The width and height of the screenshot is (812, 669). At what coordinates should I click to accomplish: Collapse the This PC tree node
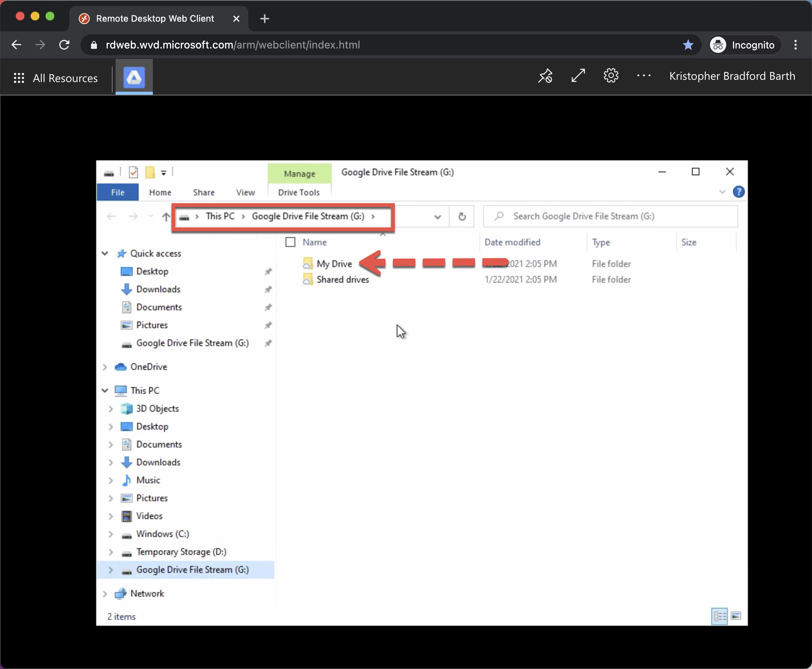(x=105, y=390)
